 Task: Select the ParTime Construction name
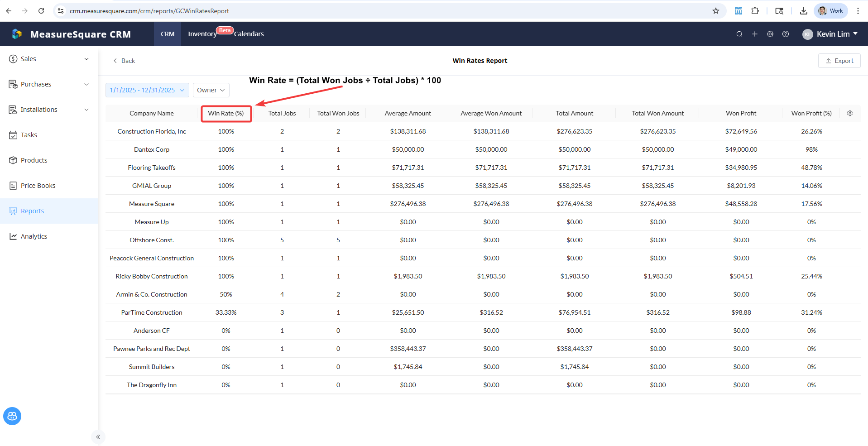click(x=152, y=312)
